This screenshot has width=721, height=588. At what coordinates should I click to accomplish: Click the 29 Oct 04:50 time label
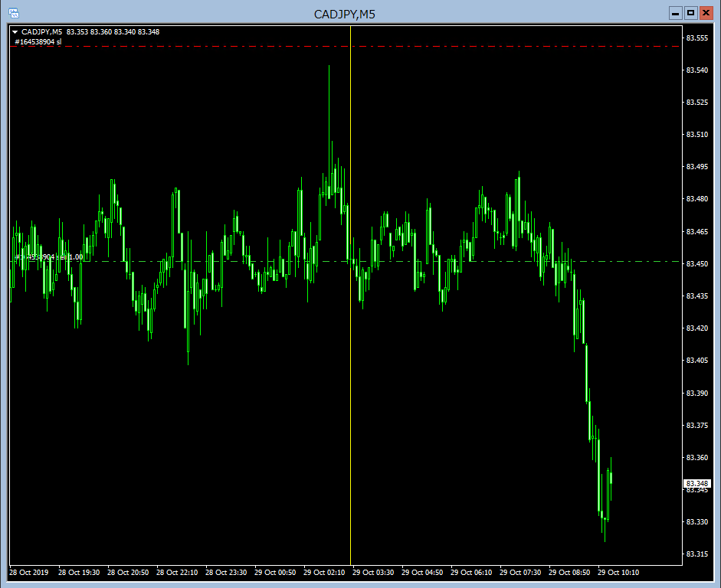pos(422,573)
